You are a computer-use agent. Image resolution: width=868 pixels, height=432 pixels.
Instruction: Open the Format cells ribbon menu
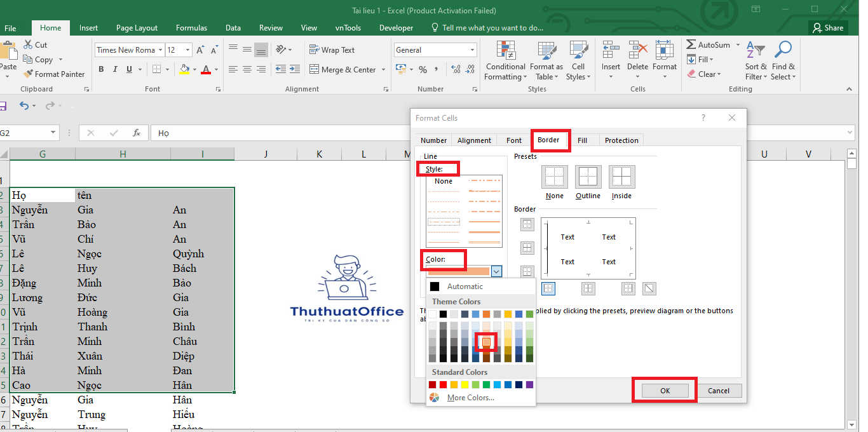coord(665,60)
